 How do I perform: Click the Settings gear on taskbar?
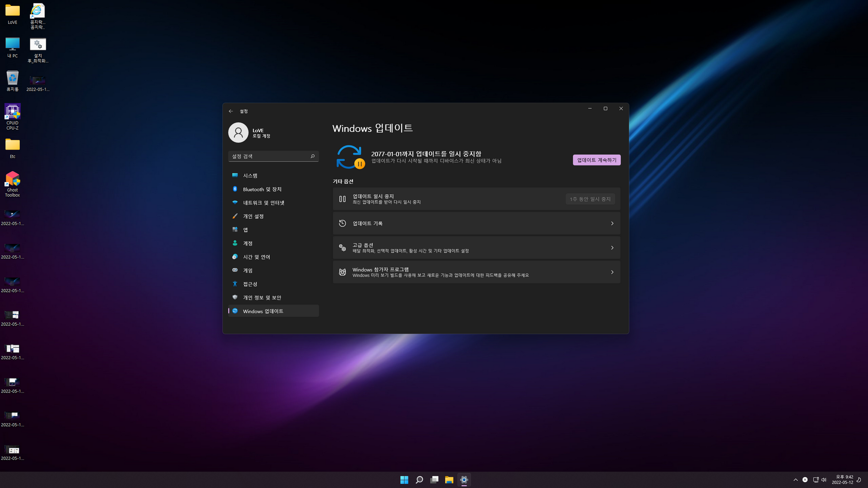pos(464,480)
